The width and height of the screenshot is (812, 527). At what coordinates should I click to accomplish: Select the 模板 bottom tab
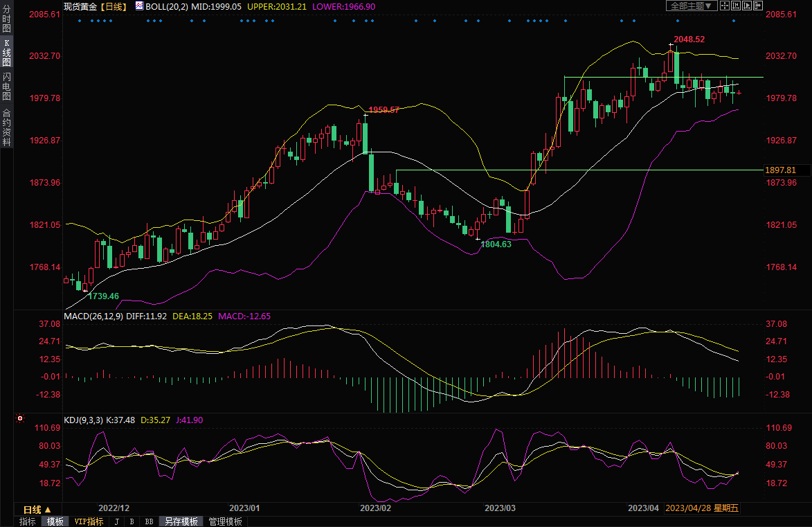[55, 521]
